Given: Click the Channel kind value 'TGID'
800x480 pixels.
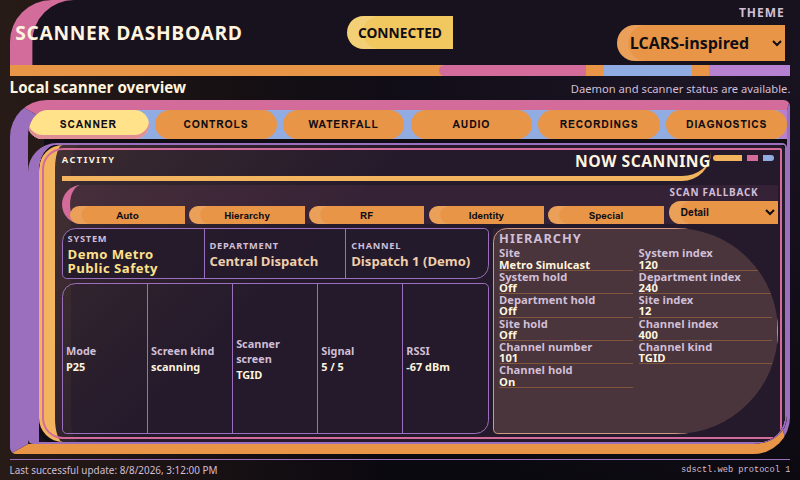Looking at the screenshot, I should tap(652, 358).
